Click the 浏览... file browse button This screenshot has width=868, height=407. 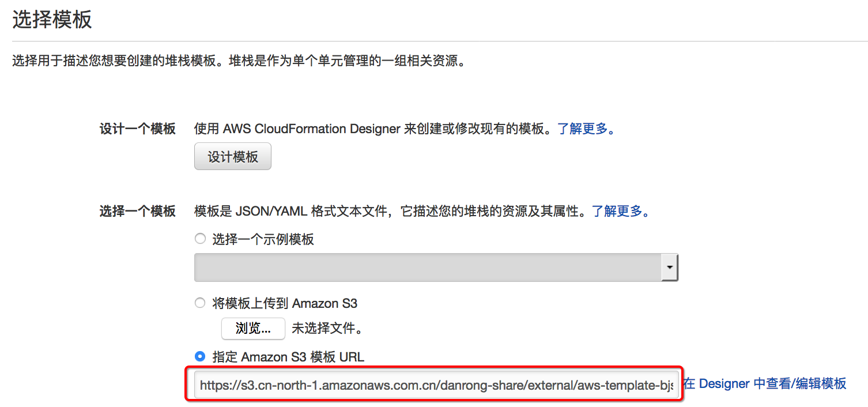click(253, 329)
